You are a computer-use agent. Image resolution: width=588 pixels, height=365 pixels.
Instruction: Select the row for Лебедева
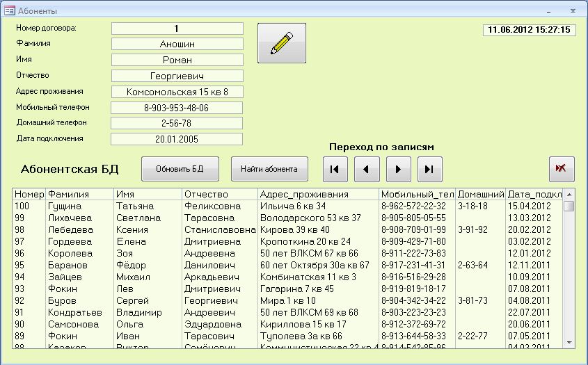point(288,229)
